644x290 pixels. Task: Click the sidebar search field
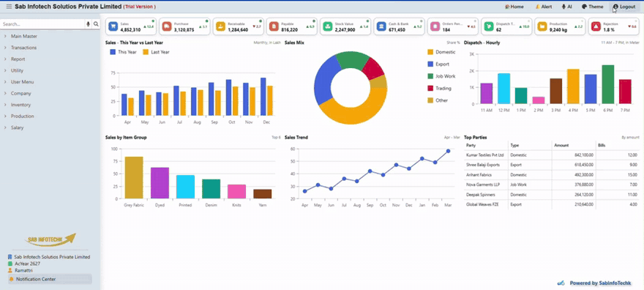click(42, 24)
